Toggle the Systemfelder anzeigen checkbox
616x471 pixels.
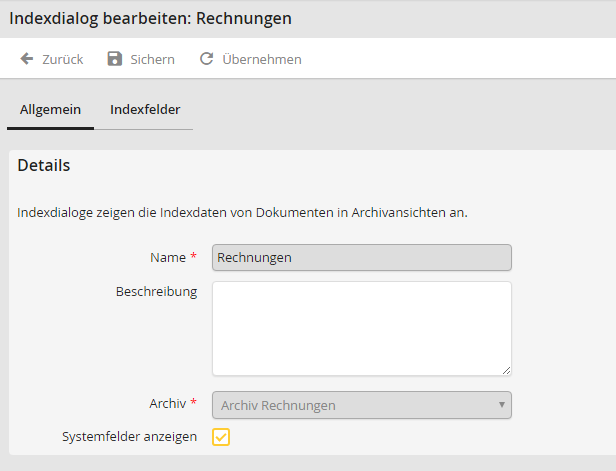click(x=221, y=437)
